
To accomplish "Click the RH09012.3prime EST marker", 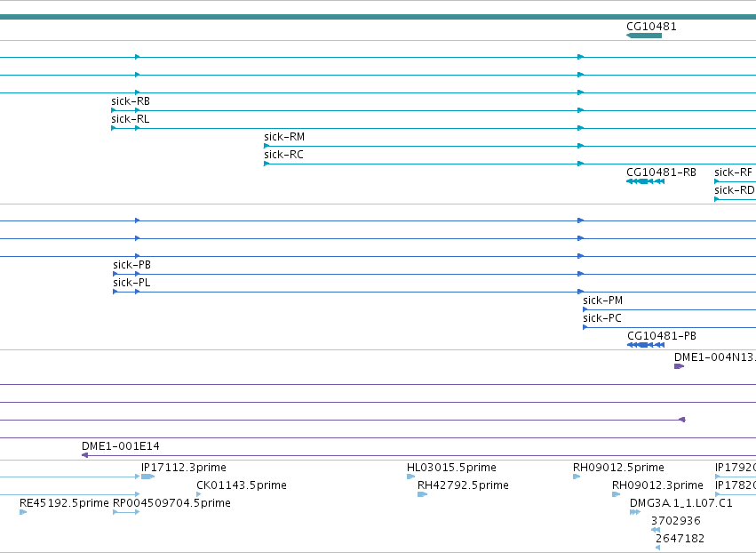I will click(x=617, y=494).
